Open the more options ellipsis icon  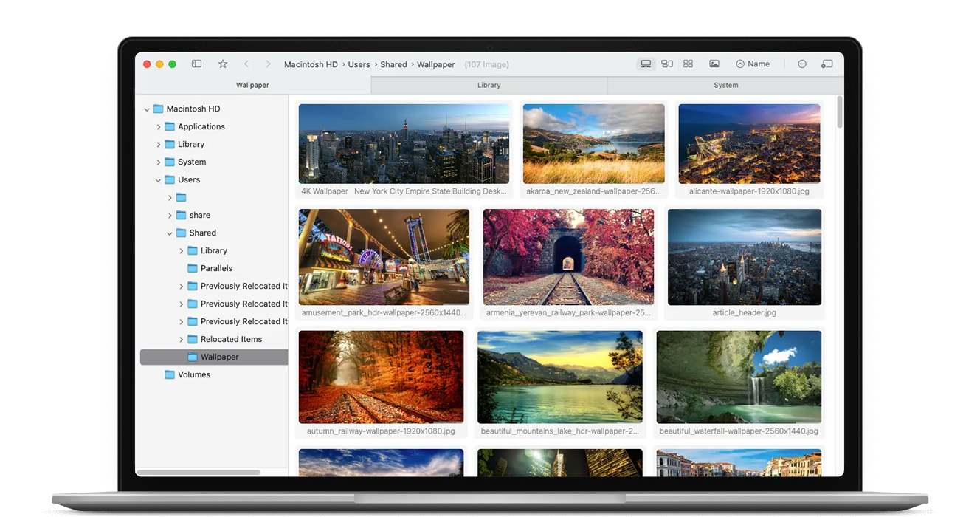(x=802, y=64)
